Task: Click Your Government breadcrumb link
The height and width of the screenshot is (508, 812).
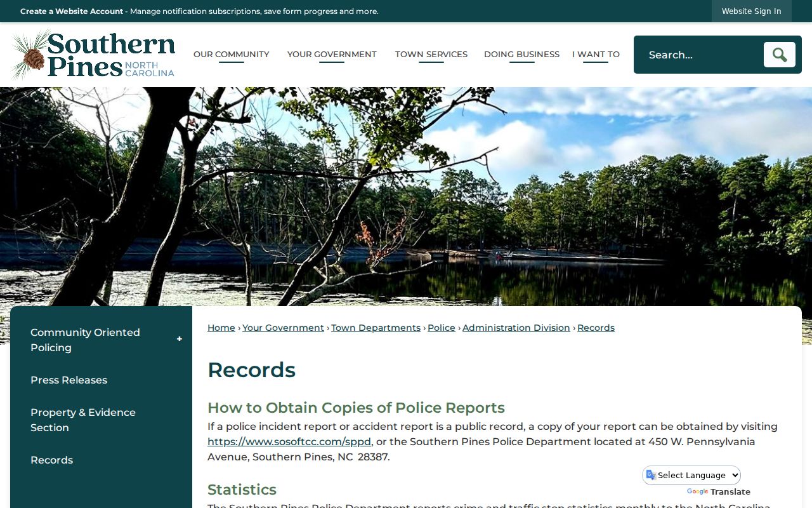Action: tap(283, 328)
